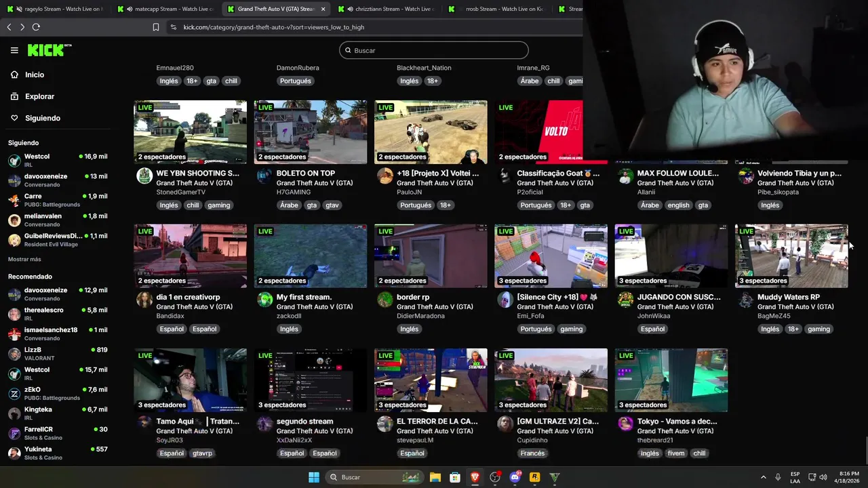Image resolution: width=868 pixels, height=488 pixels.
Task: Click the gtav tag under H7GAMING
Action: [x=332, y=205]
